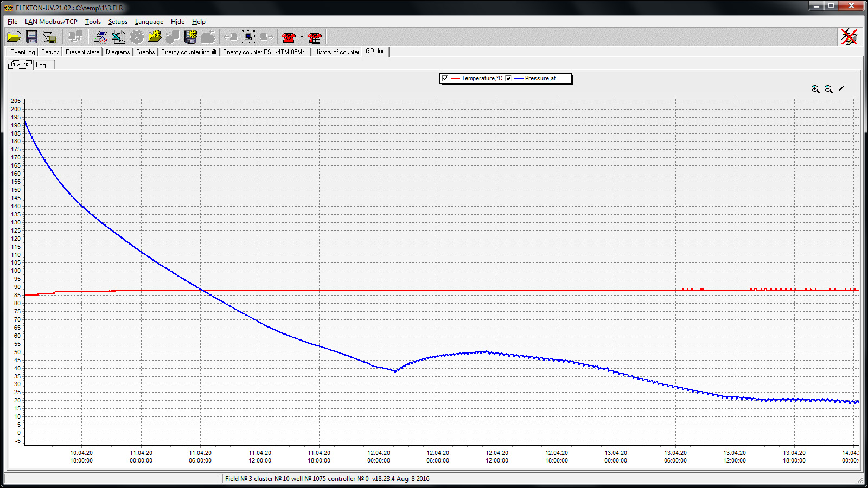Image resolution: width=868 pixels, height=488 pixels.
Task: Click the red telephone with phonebook icon
Action: (x=315, y=37)
